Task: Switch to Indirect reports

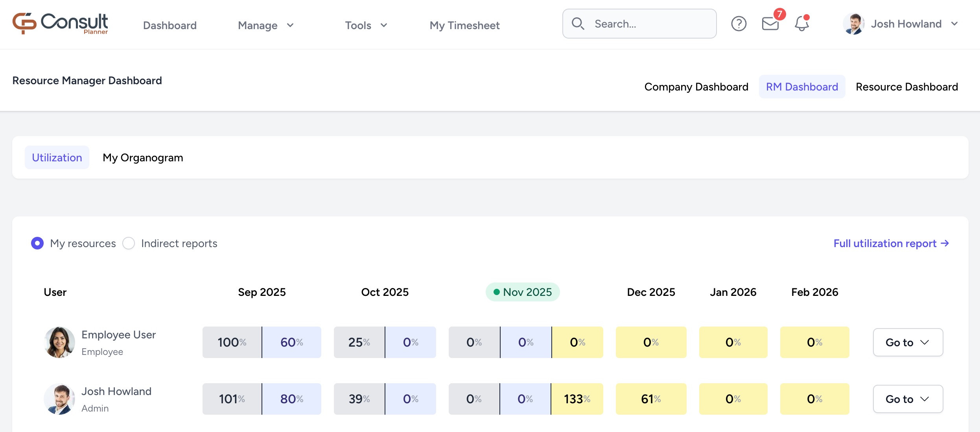Action: (x=129, y=243)
